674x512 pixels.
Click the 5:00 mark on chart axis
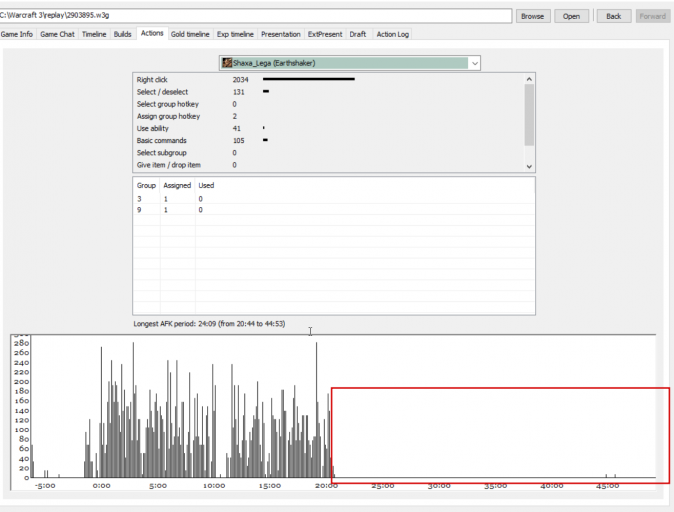158,486
